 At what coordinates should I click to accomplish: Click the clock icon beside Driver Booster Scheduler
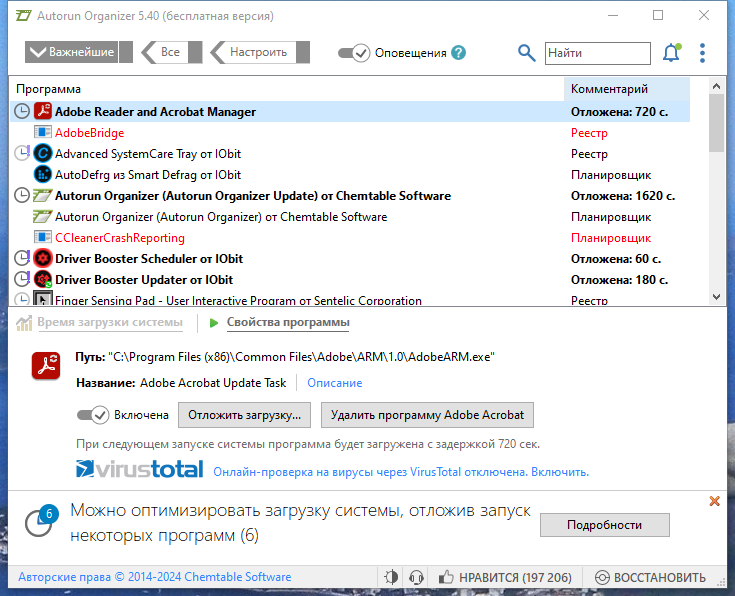22,258
